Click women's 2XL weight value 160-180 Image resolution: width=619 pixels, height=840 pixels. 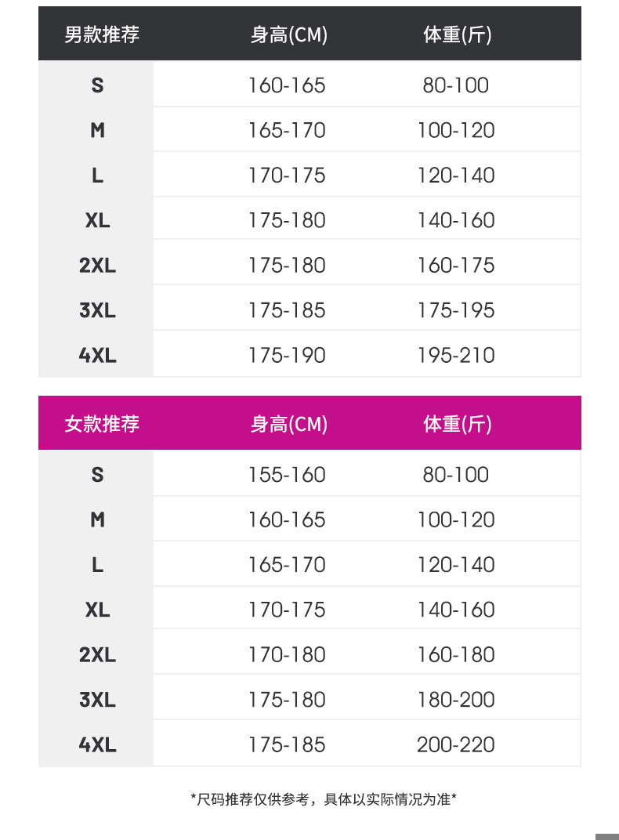pos(456,654)
